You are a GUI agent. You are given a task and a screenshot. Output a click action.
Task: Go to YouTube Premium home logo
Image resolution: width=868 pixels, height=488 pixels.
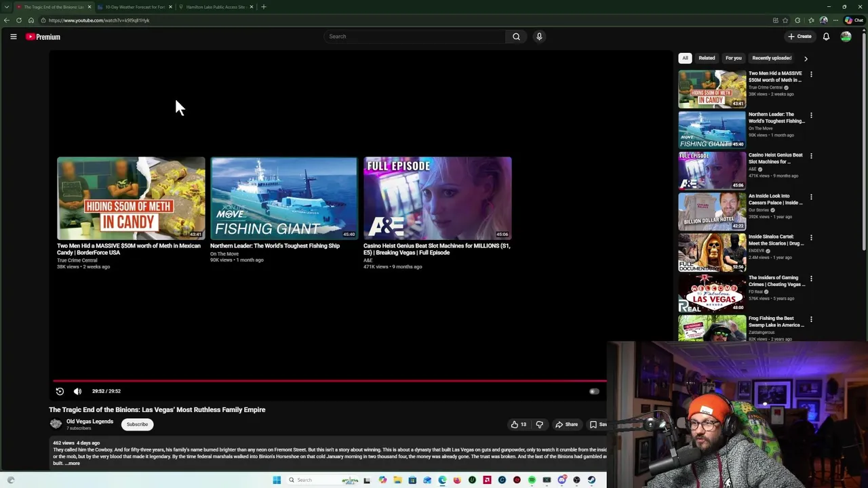[43, 37]
